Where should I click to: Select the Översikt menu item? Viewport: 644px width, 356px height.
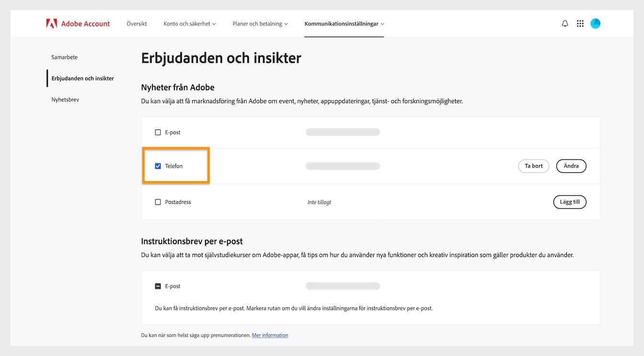[x=137, y=23]
